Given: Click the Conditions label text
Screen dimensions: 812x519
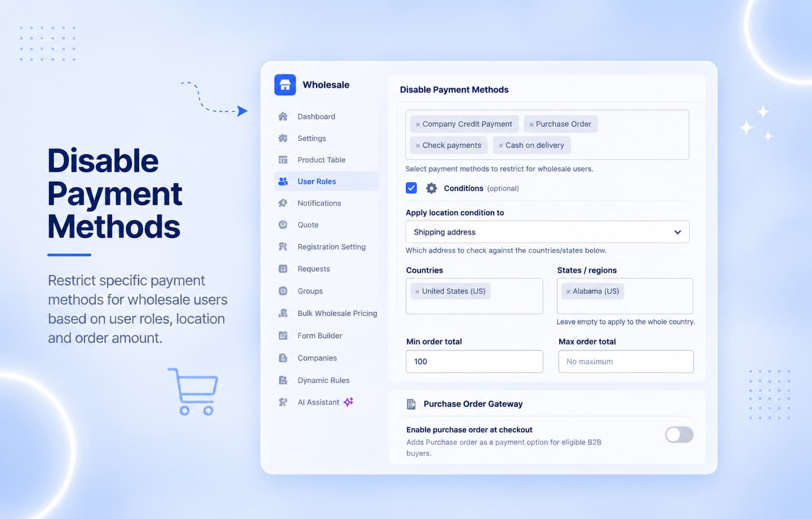Looking at the screenshot, I should [464, 189].
